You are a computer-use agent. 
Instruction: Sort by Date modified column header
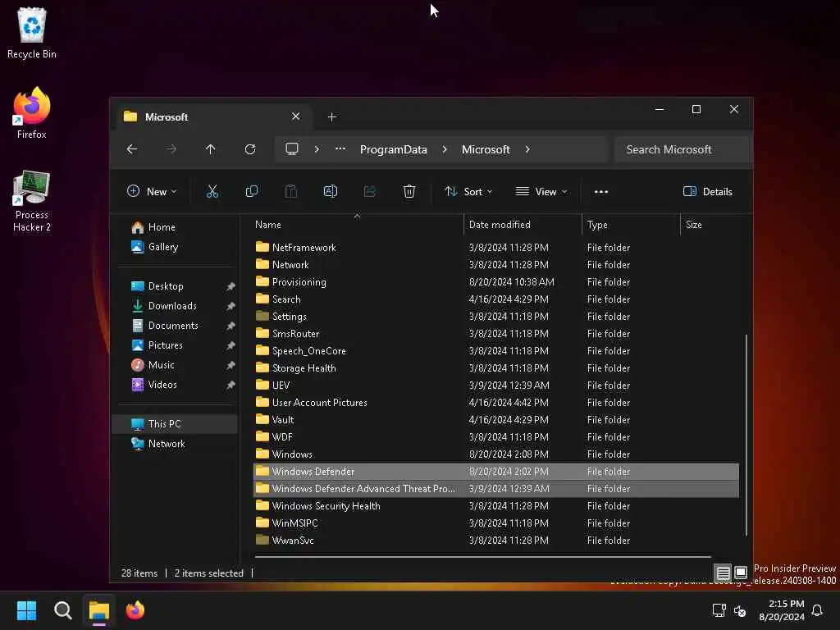[x=523, y=225]
